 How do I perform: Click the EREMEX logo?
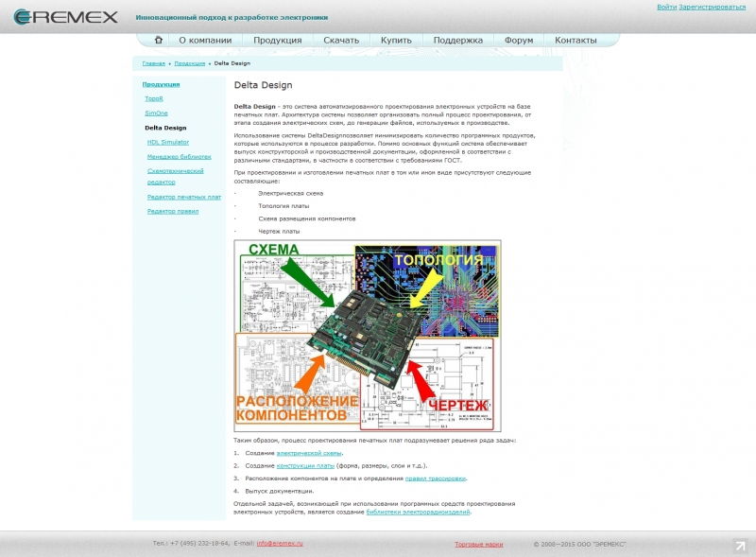[x=65, y=17]
